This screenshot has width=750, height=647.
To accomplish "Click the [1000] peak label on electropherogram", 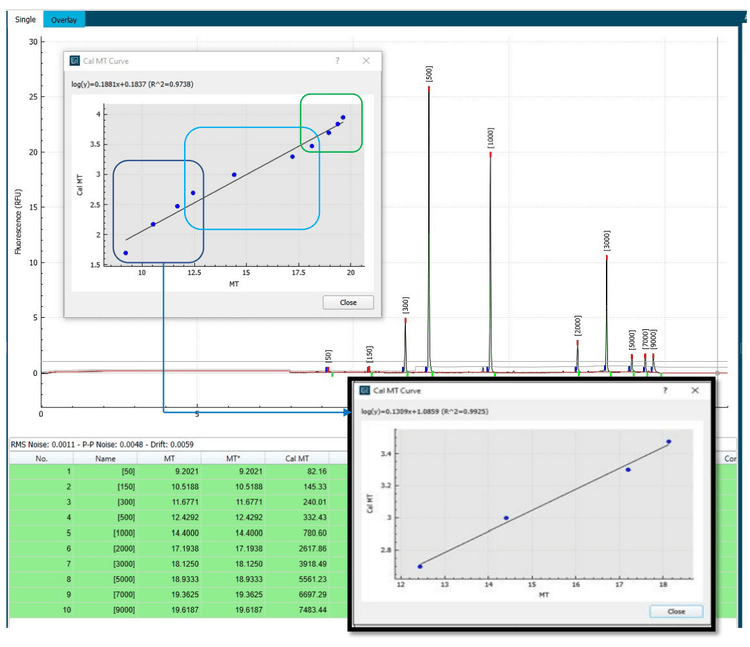I will (x=490, y=138).
